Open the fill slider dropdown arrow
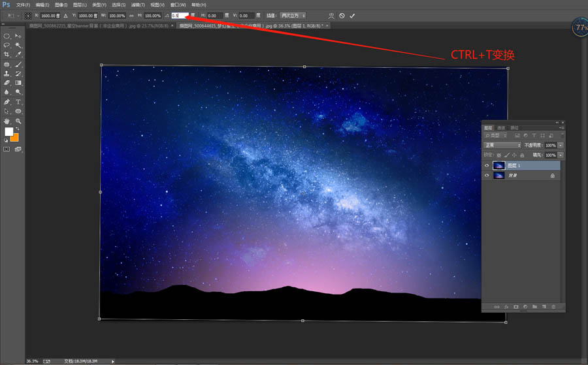588x365 pixels. (x=561, y=155)
